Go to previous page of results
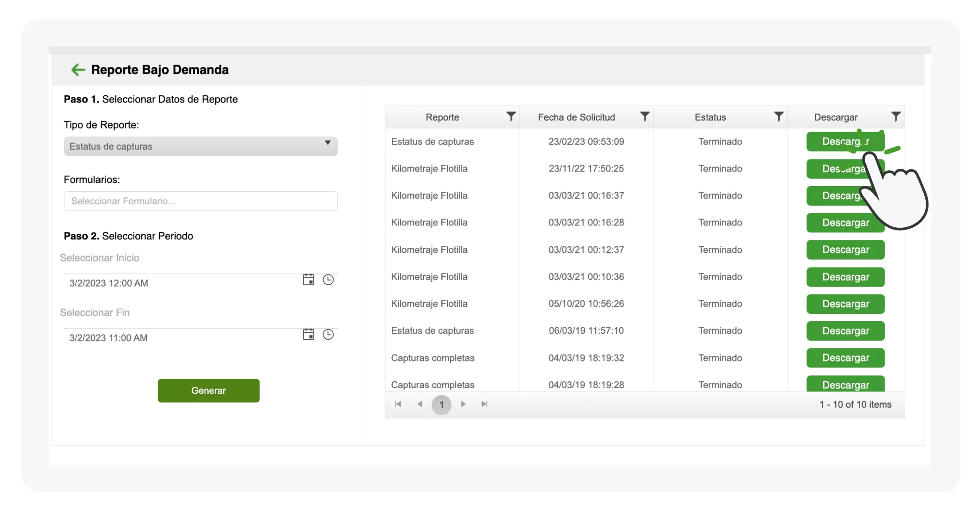 [x=420, y=404]
